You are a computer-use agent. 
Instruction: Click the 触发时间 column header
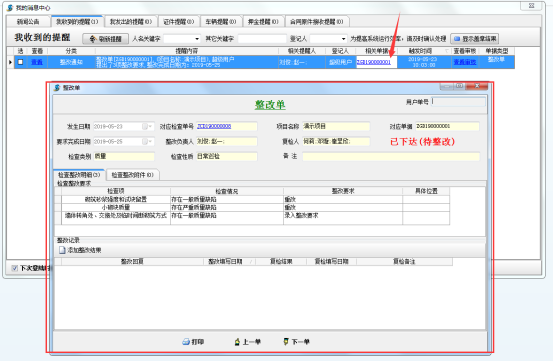click(420, 51)
